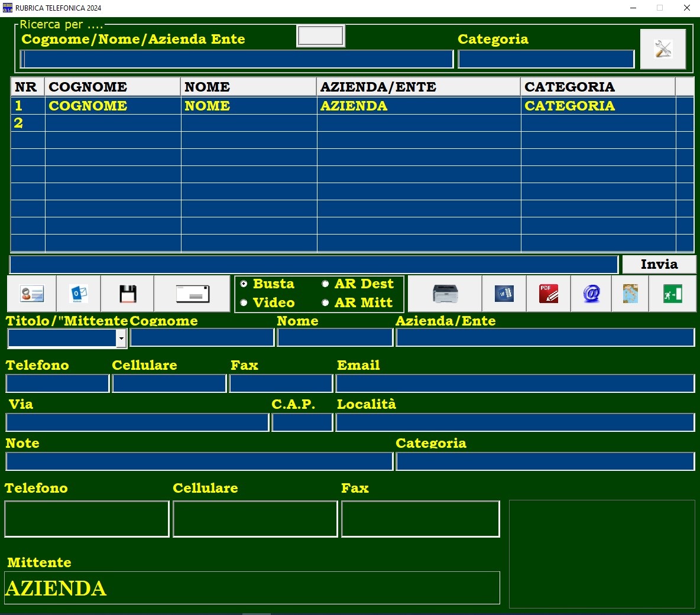Send email with the @ icon
The height and width of the screenshot is (615, 700).
[x=591, y=294]
